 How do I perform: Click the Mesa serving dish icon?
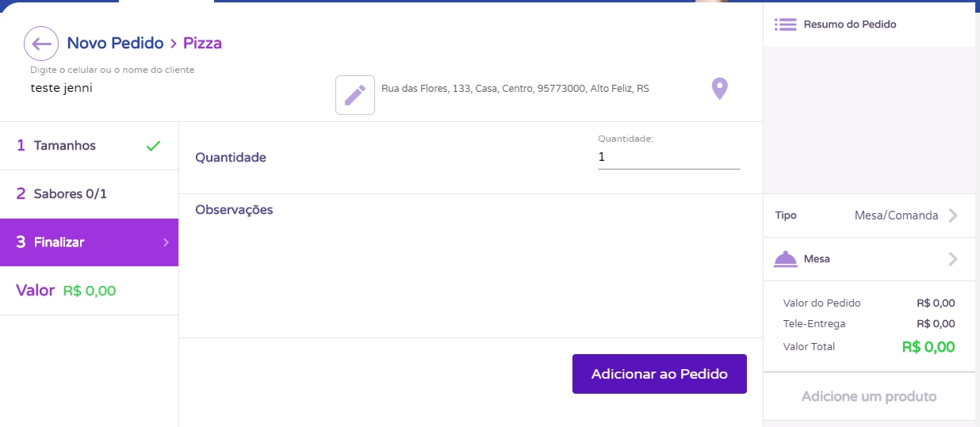coord(785,259)
